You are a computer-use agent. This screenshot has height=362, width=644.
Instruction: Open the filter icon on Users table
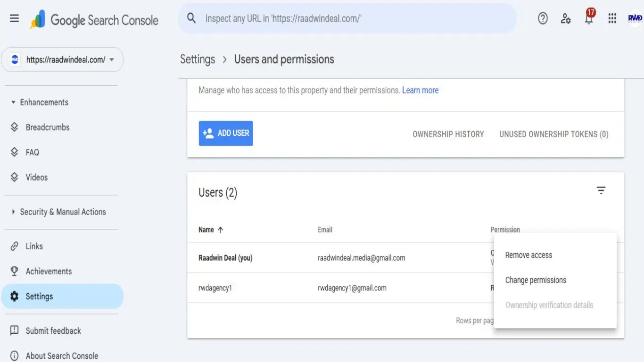tap(601, 190)
